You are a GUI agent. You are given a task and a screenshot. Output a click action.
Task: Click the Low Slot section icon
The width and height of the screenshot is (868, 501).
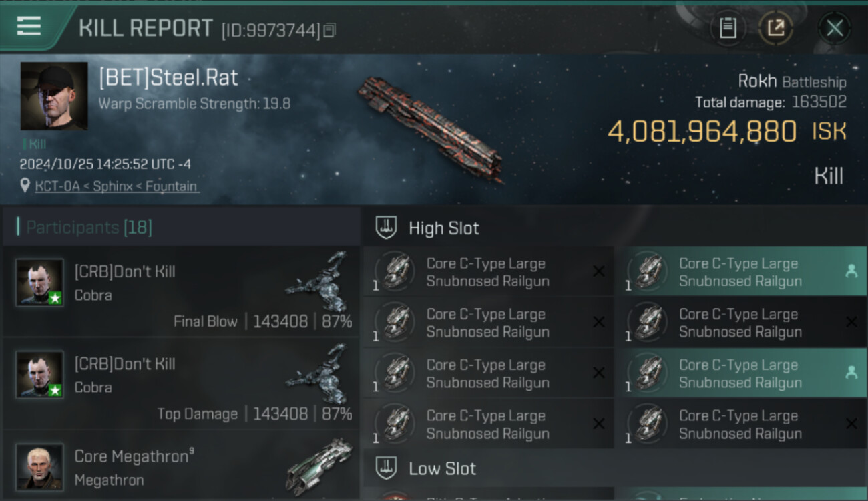tap(386, 468)
